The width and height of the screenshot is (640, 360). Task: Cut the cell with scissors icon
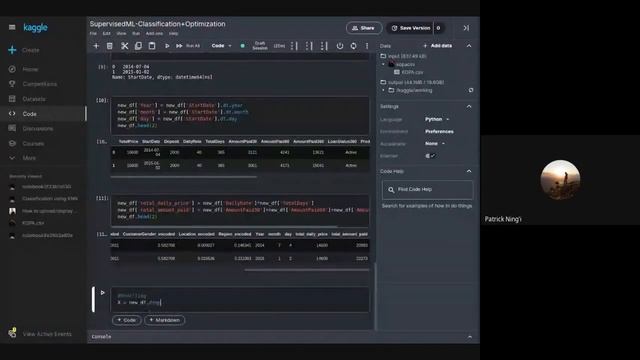pos(124,46)
